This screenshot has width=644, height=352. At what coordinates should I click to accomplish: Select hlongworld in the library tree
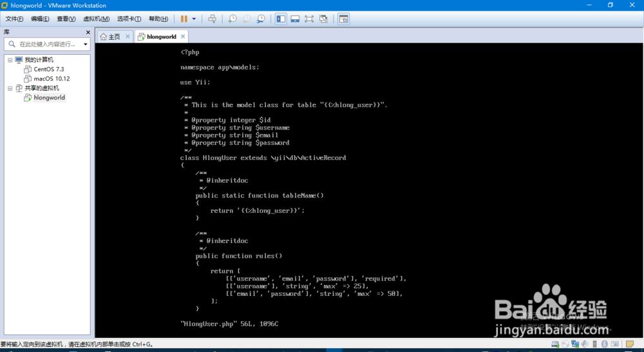pos(50,97)
